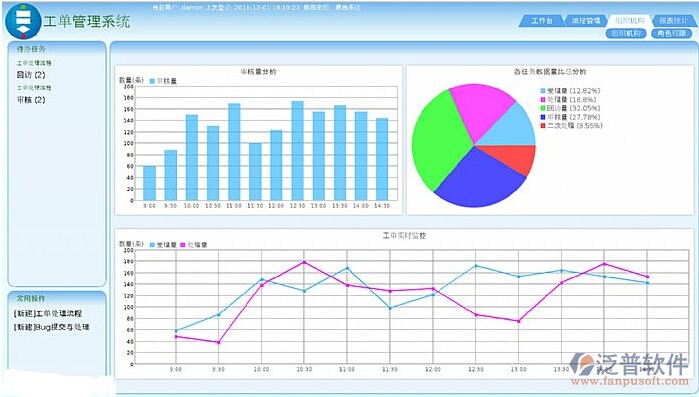699x397 pixels.
Task: Click the magenta 处理量 pie legend swatch
Action: point(543,99)
